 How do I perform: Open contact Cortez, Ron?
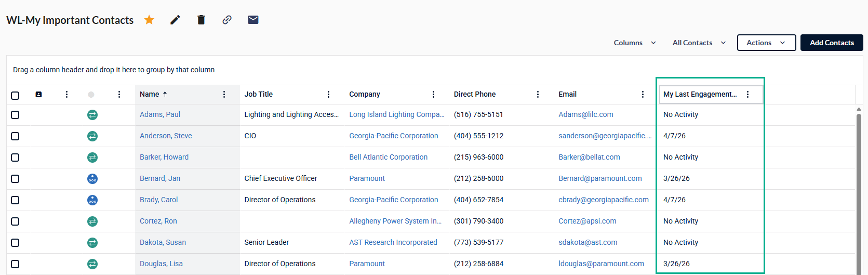(158, 221)
